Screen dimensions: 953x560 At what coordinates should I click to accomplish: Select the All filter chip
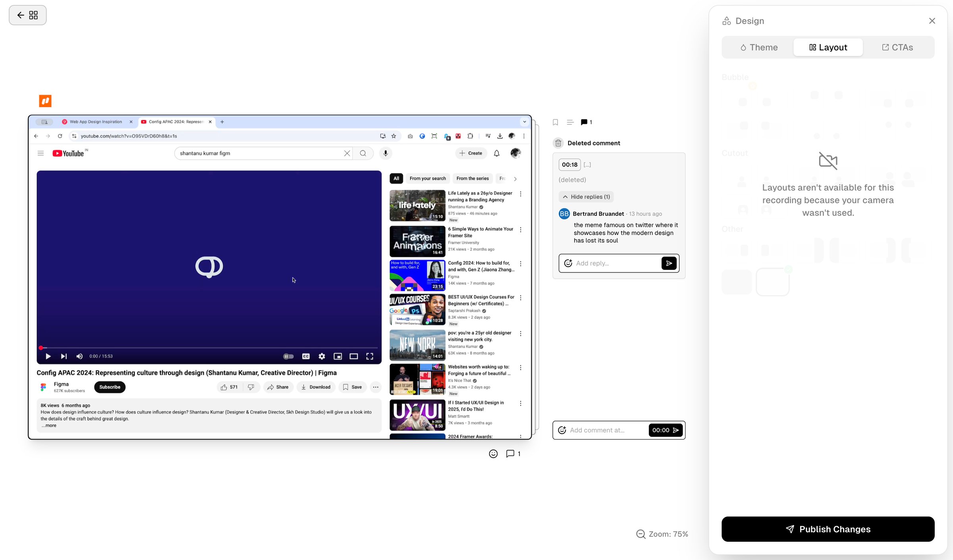[x=396, y=179]
